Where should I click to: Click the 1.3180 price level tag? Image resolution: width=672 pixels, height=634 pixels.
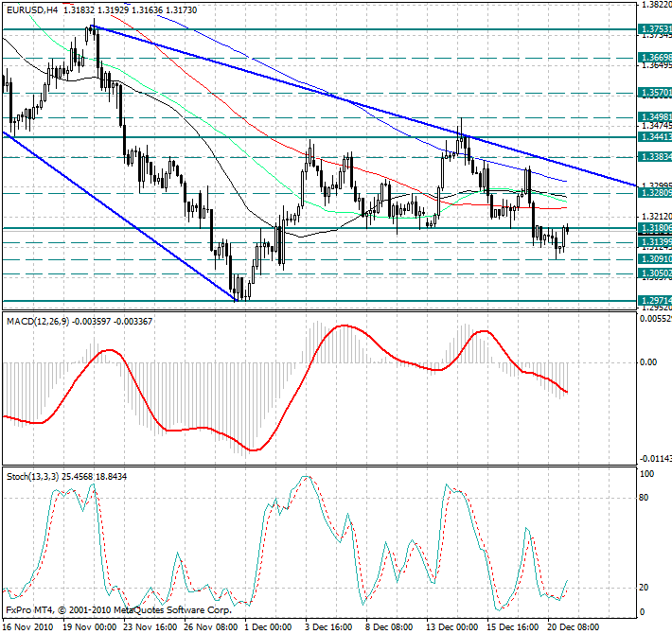(x=655, y=228)
